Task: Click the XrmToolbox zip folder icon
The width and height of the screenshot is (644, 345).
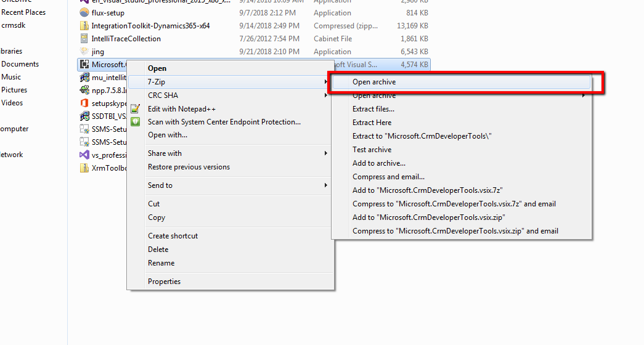Action: coord(84,168)
